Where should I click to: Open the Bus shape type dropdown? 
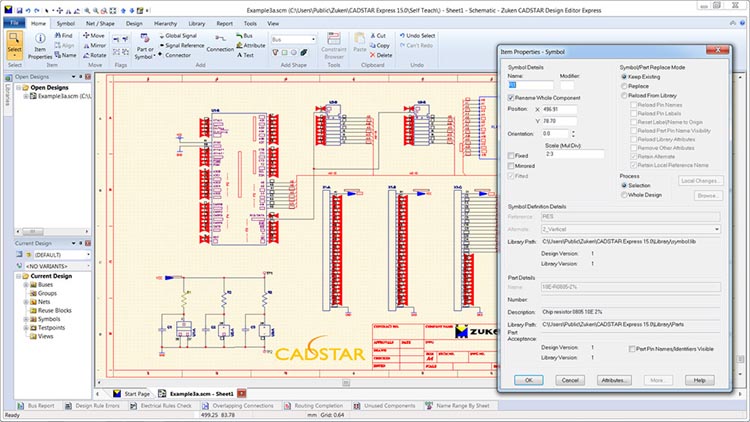[x=313, y=39]
